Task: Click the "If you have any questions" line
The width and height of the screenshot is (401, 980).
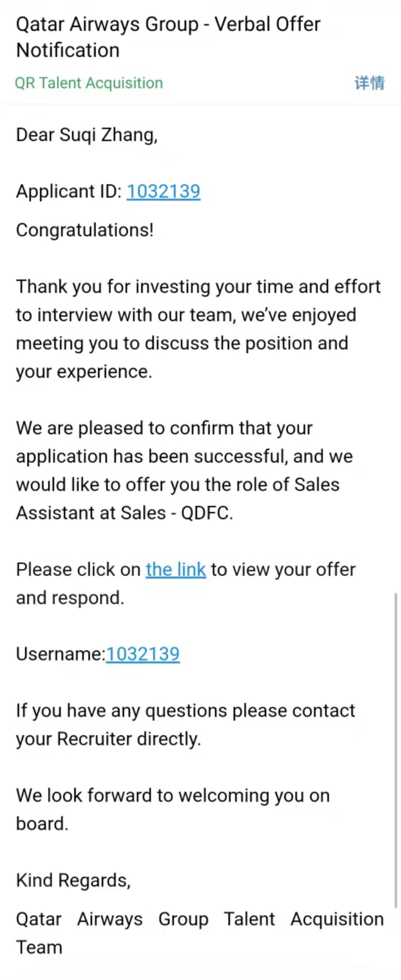Action: 185,710
